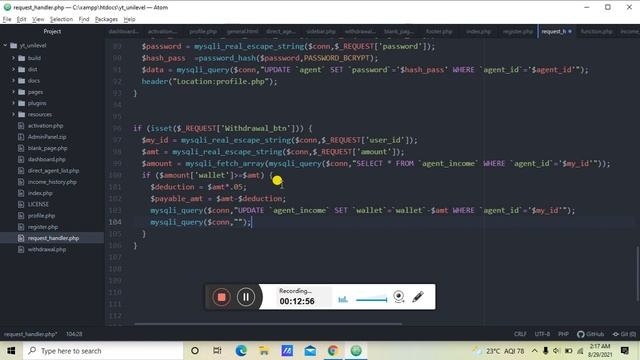Open the Edit menu
The width and height of the screenshot is (640, 360).
[x=21, y=19]
